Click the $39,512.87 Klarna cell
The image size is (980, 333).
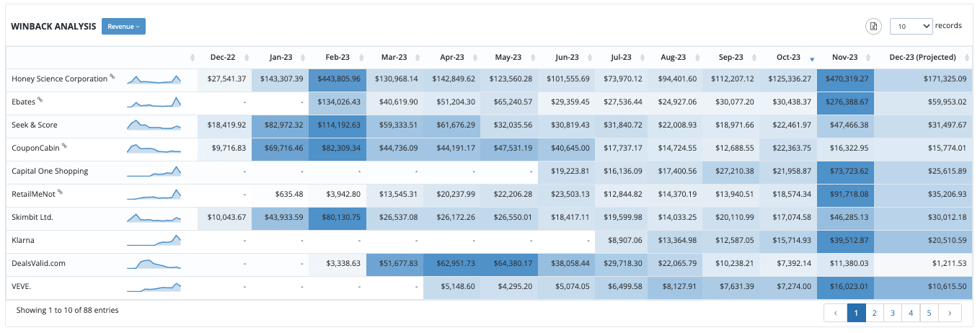point(845,240)
